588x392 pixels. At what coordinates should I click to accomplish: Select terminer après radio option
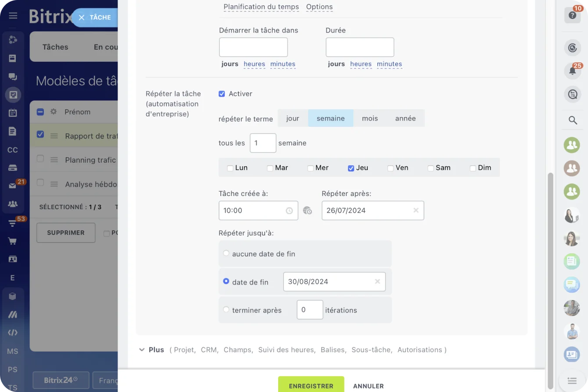226,310
